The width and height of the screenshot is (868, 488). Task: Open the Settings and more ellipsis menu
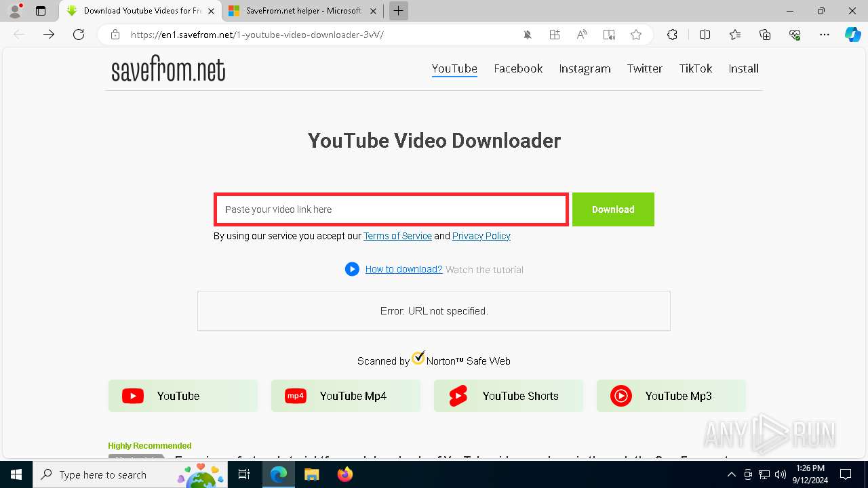[825, 35]
